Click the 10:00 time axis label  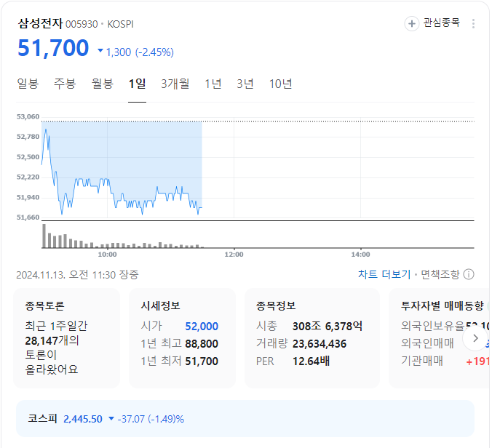tap(107, 255)
